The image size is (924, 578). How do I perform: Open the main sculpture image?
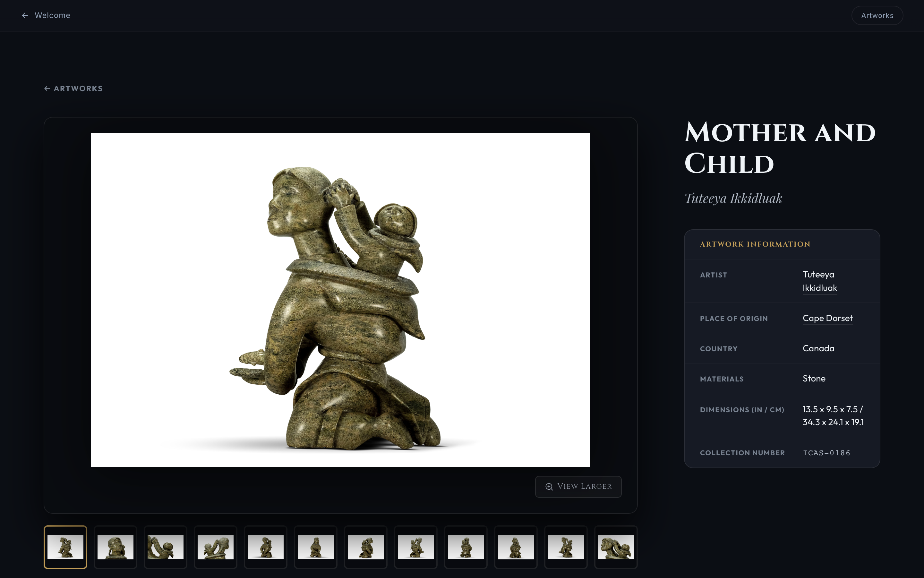pos(341,300)
